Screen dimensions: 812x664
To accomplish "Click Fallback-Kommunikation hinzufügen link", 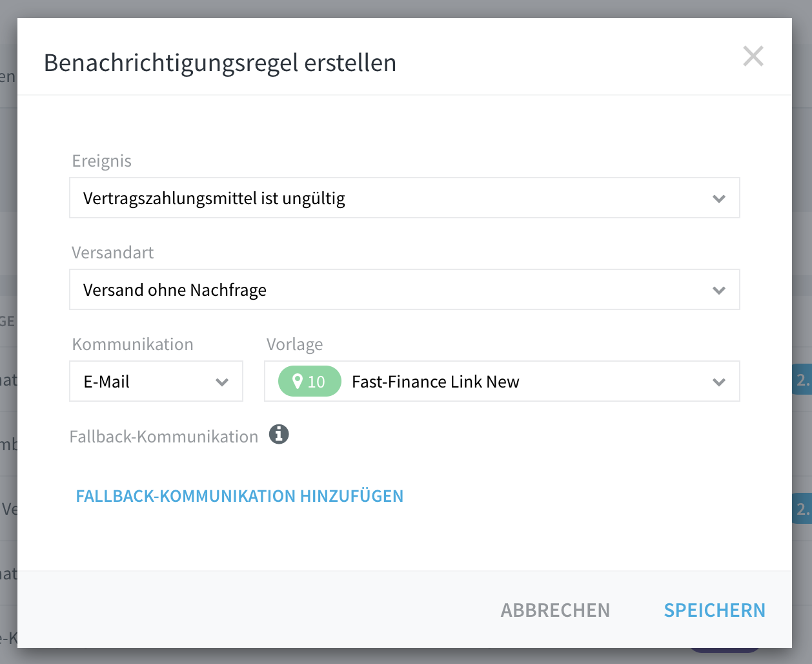I will (x=239, y=496).
